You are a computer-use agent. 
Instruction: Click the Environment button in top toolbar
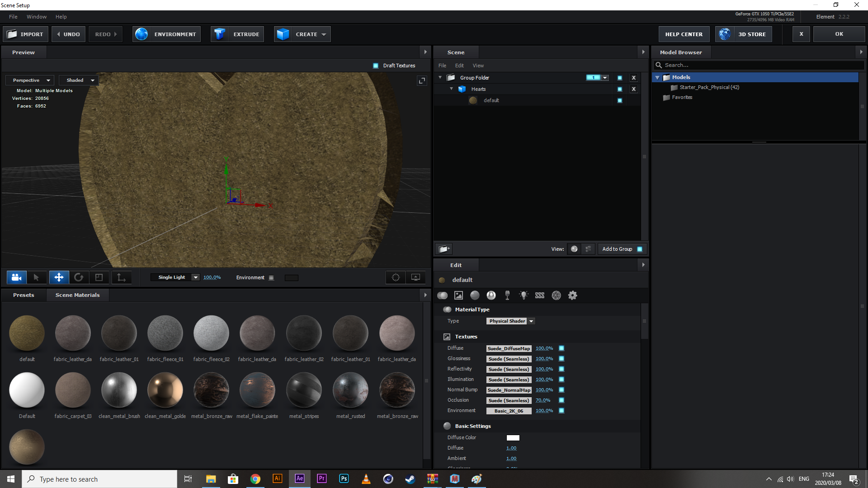tap(167, 34)
